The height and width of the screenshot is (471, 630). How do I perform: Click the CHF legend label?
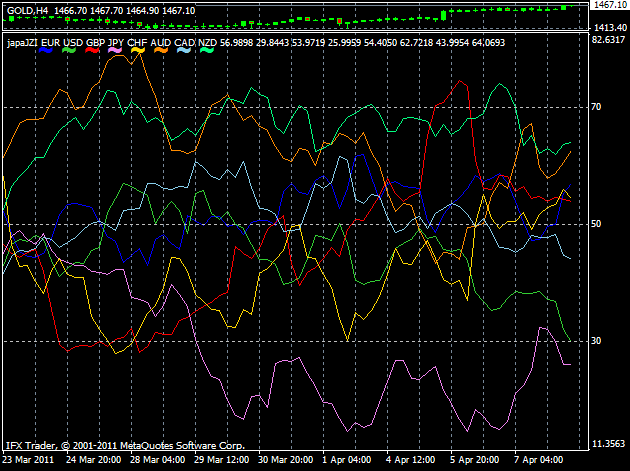click(x=137, y=43)
